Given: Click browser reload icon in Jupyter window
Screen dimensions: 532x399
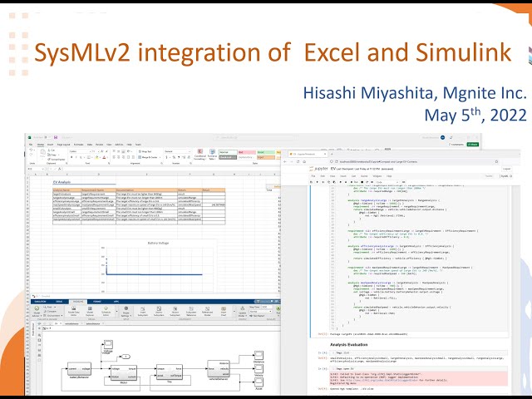Looking at the screenshot, I should [298, 161].
